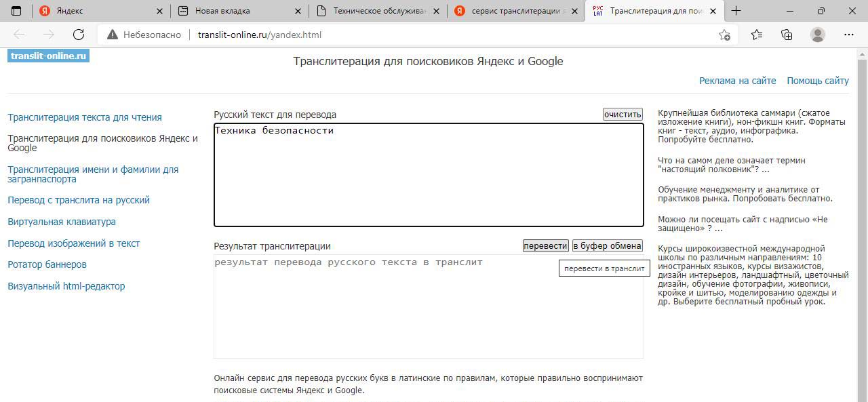The width and height of the screenshot is (868, 402).
Task: Open 'Перевод с транслита на русский' link
Action: (x=79, y=200)
